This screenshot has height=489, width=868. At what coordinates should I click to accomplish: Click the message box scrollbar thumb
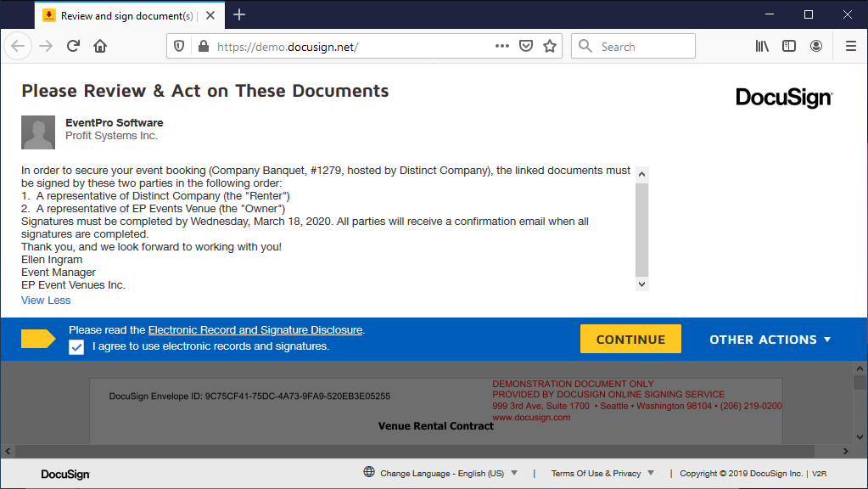tap(641, 230)
